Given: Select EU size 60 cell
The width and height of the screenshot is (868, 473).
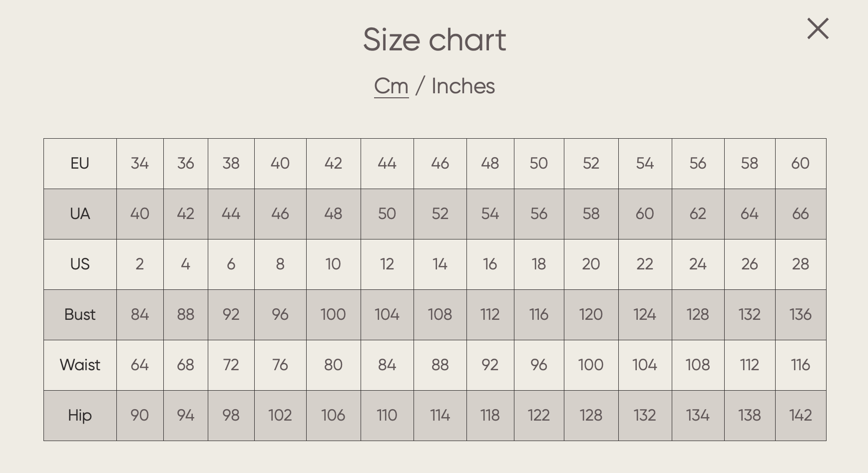Looking at the screenshot, I should click(x=800, y=164).
